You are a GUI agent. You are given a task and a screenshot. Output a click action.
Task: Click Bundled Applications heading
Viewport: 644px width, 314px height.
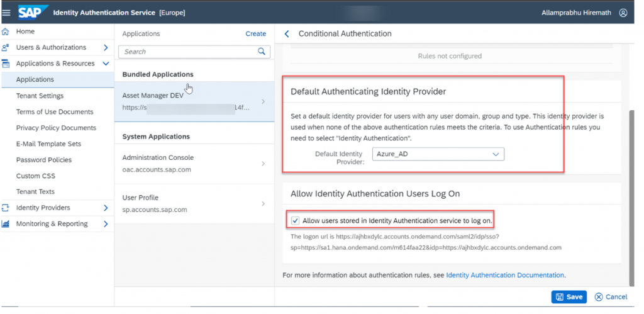tap(158, 74)
